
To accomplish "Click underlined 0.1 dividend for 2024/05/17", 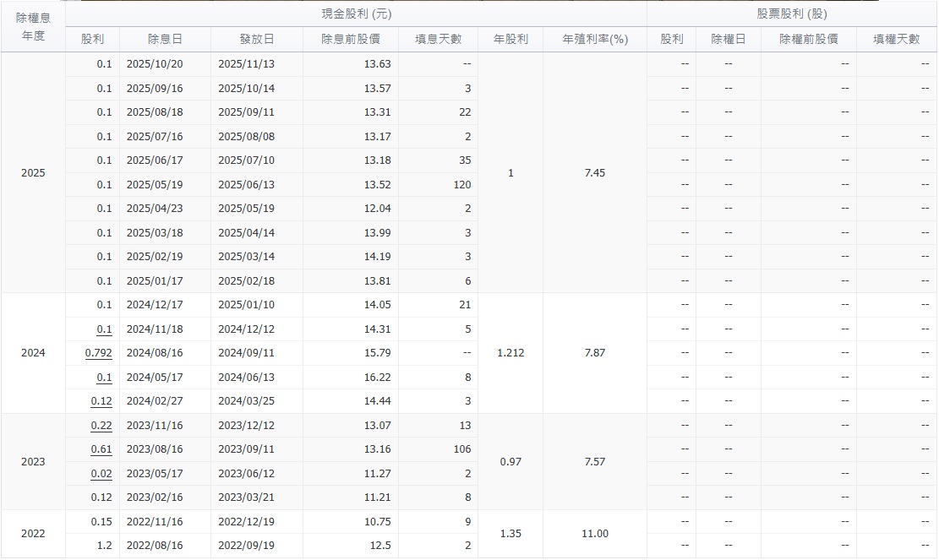I will tap(104, 378).
